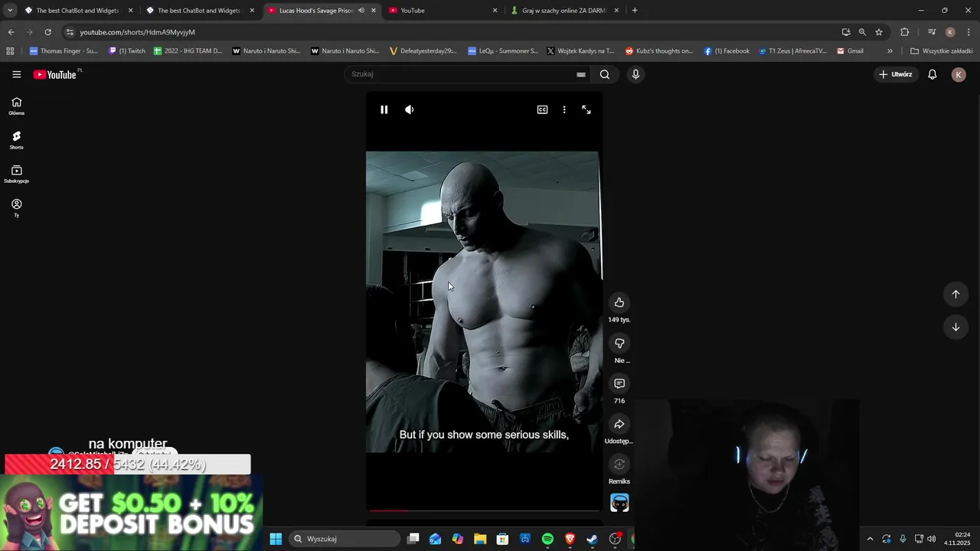Click the YouTube search magnifier button

(x=605, y=74)
